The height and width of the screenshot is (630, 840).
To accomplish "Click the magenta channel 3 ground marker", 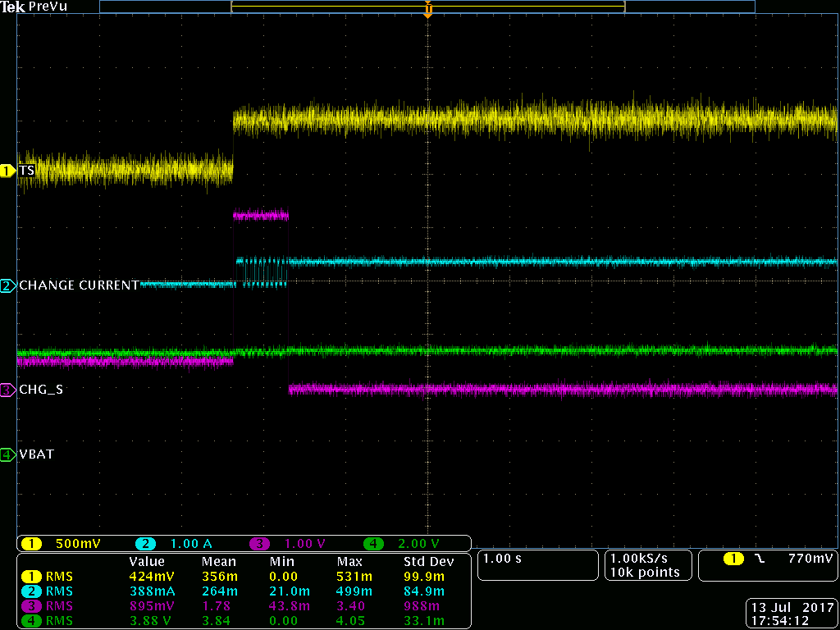I will (x=8, y=390).
